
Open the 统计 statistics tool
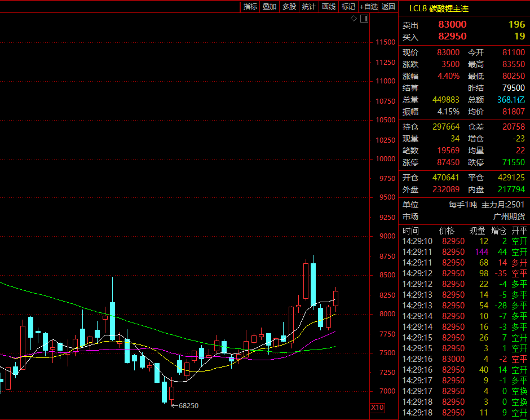(x=308, y=7)
